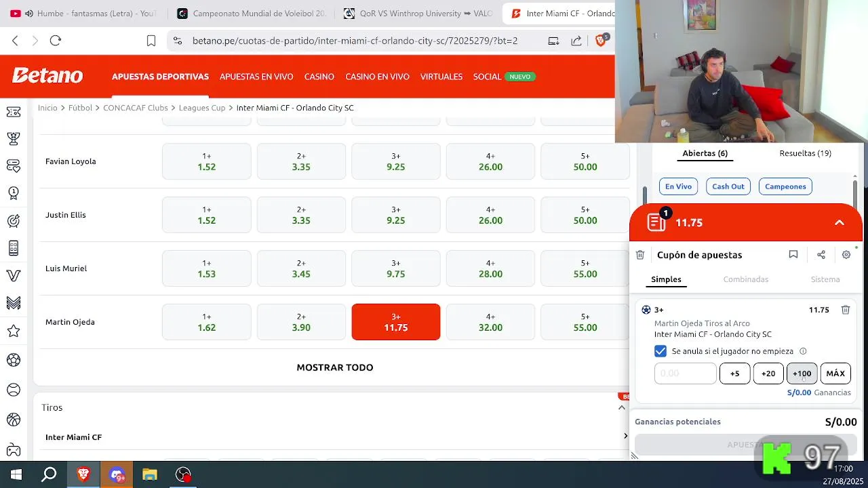Viewport: 868px width, 488px height.
Task: Click the star favorites icon in sidebar
Action: point(13,331)
